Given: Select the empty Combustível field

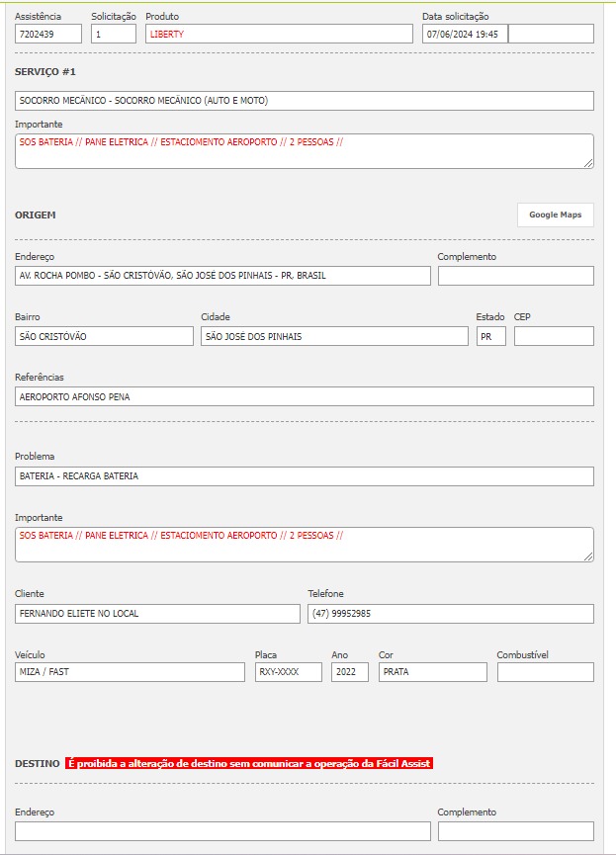Looking at the screenshot, I should tap(545, 672).
